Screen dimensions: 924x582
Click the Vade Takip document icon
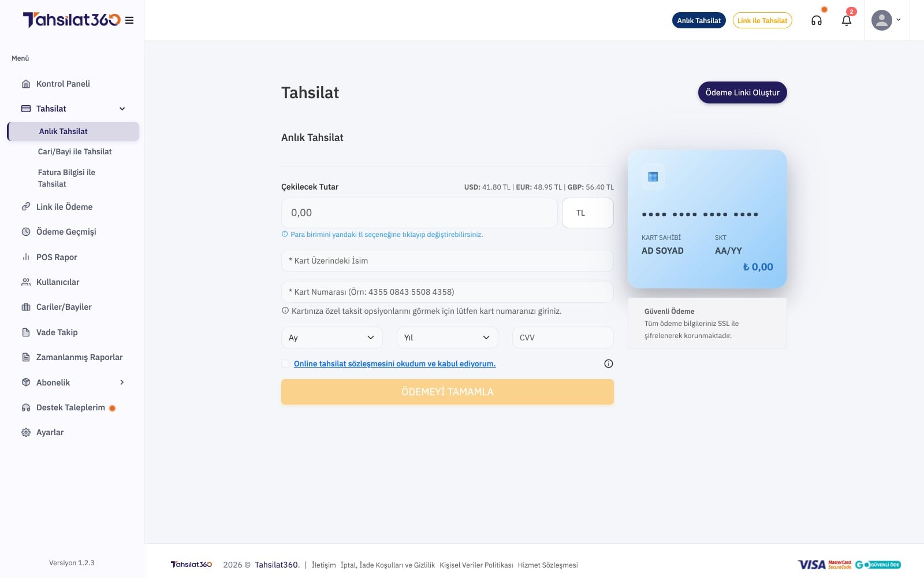click(26, 332)
